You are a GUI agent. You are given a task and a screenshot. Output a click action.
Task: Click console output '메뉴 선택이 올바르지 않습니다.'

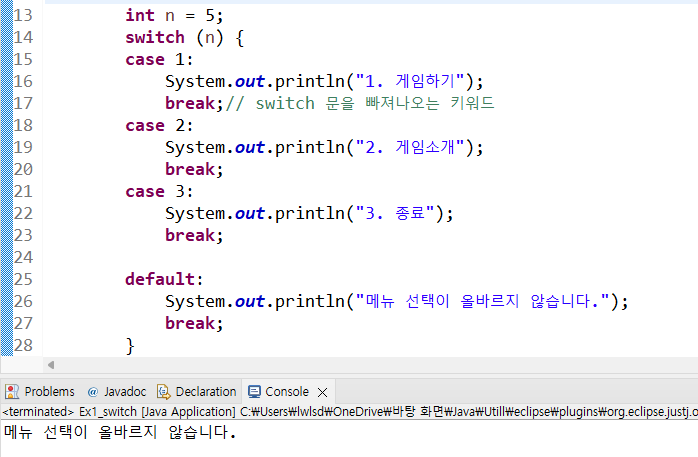coord(120,432)
